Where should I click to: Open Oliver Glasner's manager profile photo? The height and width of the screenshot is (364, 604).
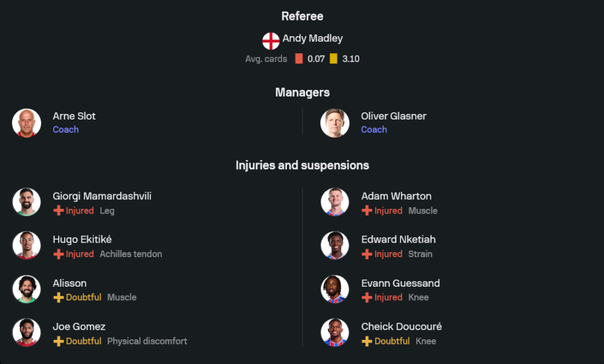(x=335, y=123)
